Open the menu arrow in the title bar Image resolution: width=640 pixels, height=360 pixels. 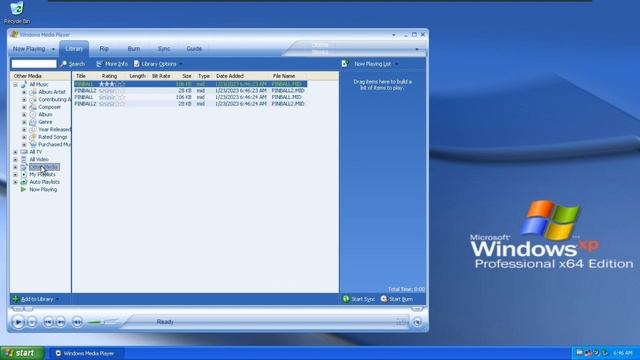[394, 35]
